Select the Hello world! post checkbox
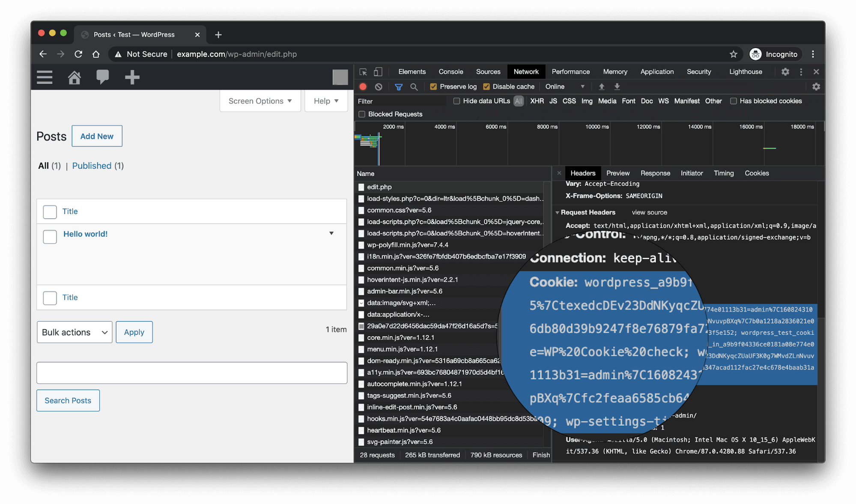Screen dimensions: 856x504 (50, 236)
